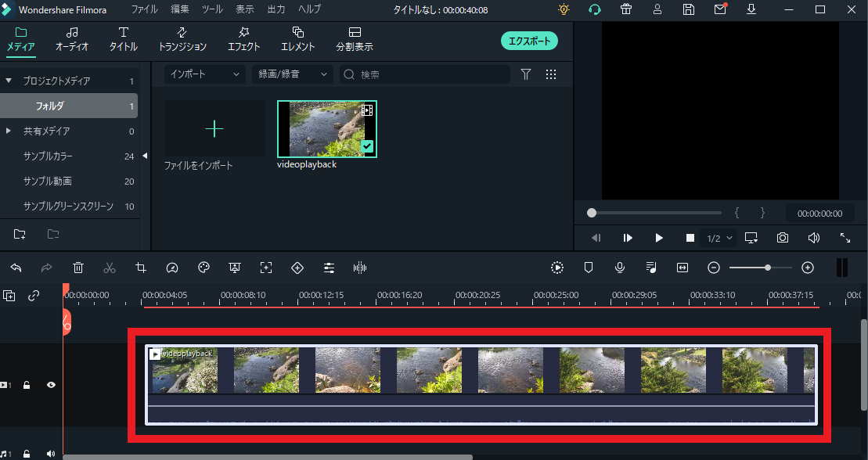Open messages envelope icon

(x=720, y=9)
